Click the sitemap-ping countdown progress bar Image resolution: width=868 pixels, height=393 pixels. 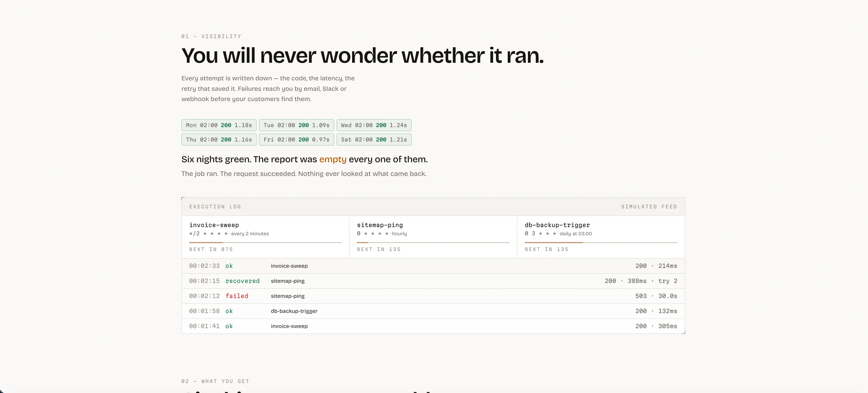tap(433, 242)
